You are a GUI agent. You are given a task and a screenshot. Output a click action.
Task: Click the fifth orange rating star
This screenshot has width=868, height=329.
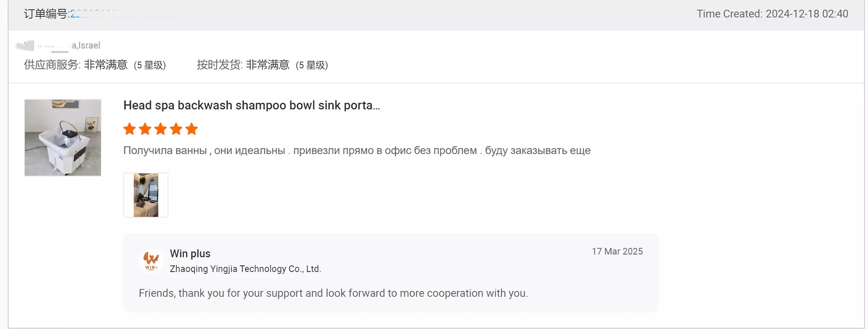click(191, 129)
